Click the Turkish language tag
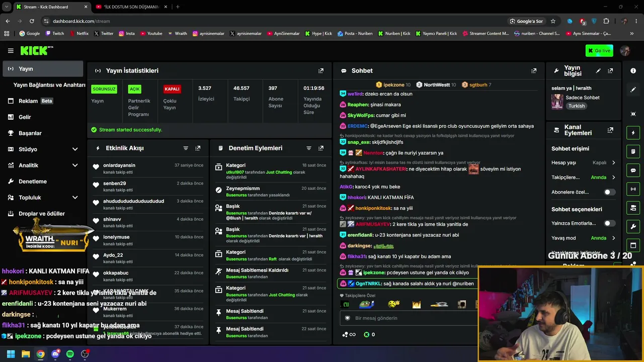644x362 pixels. tap(577, 106)
